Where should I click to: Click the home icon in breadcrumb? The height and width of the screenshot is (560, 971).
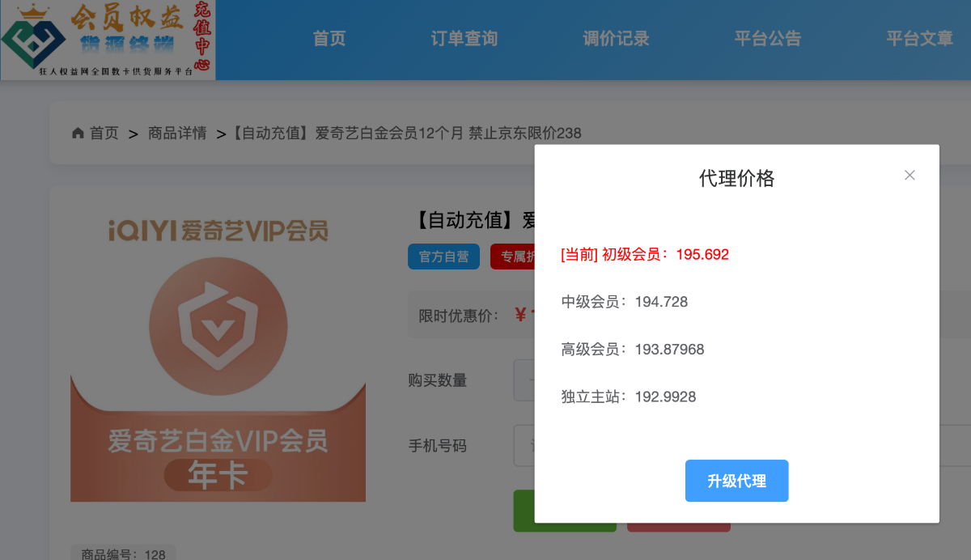pyautogui.click(x=78, y=133)
